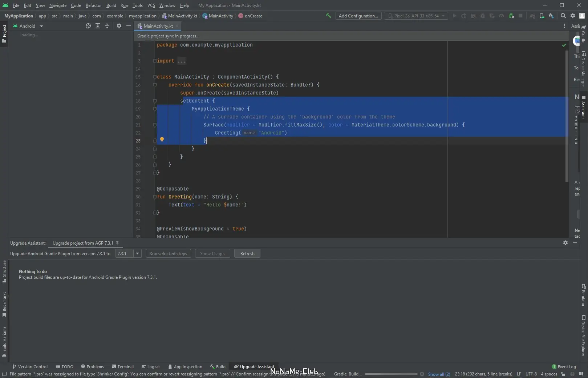This screenshot has width=588, height=378.
Task: Open Device Manager from the top toolbar
Action: point(542,16)
